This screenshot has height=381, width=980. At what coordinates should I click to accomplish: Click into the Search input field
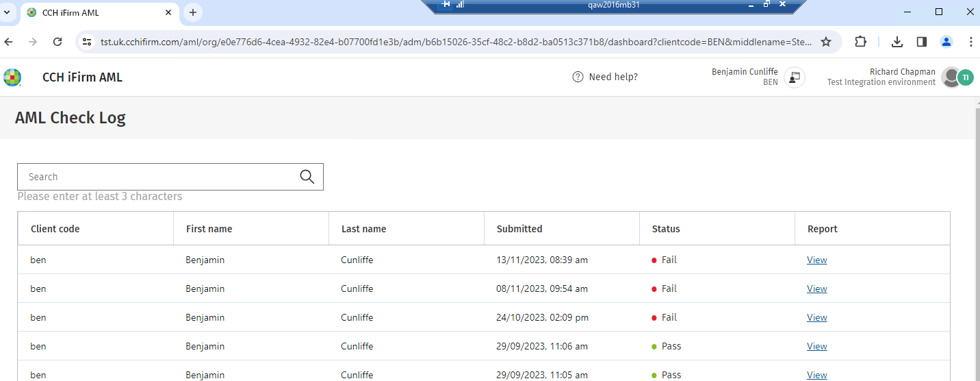tap(157, 177)
